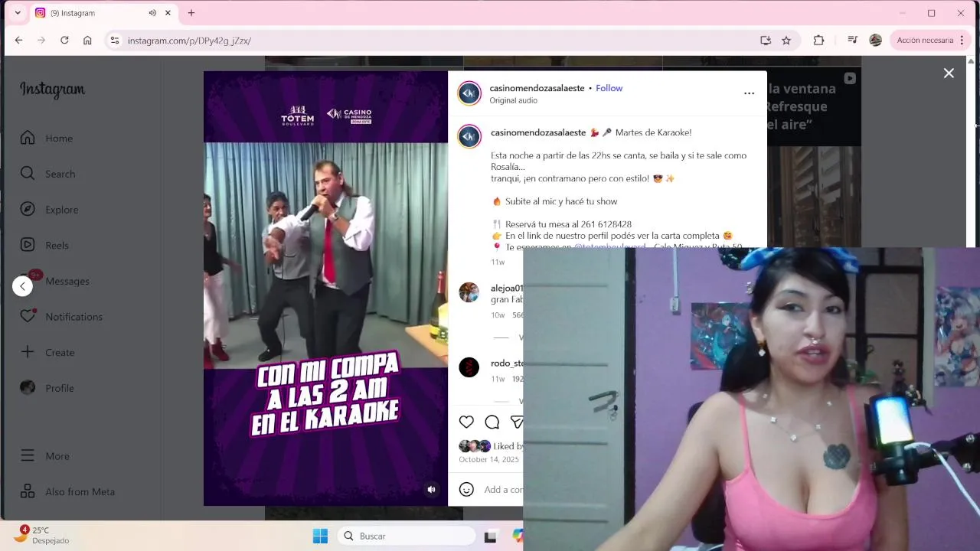Open Chrome profile avatar
This screenshot has height=551, width=980.
pyautogui.click(x=875, y=41)
